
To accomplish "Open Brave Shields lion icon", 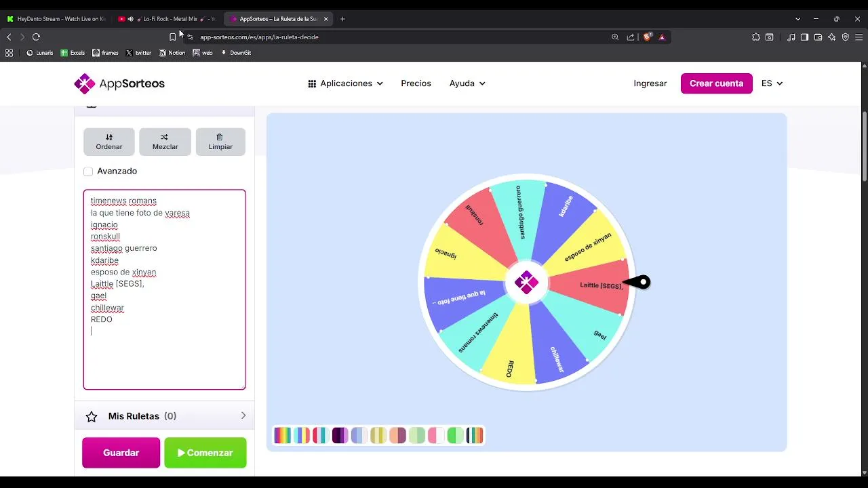I will tap(647, 37).
